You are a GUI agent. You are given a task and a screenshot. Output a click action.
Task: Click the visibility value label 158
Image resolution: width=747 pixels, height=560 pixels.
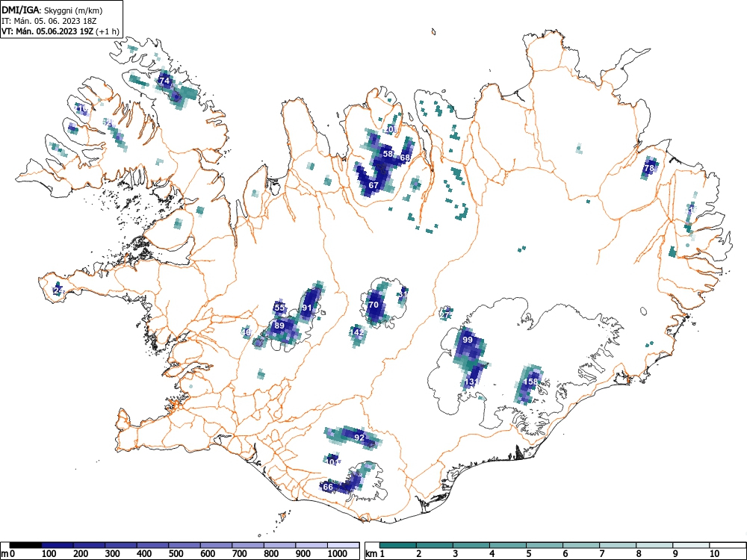coord(530,382)
